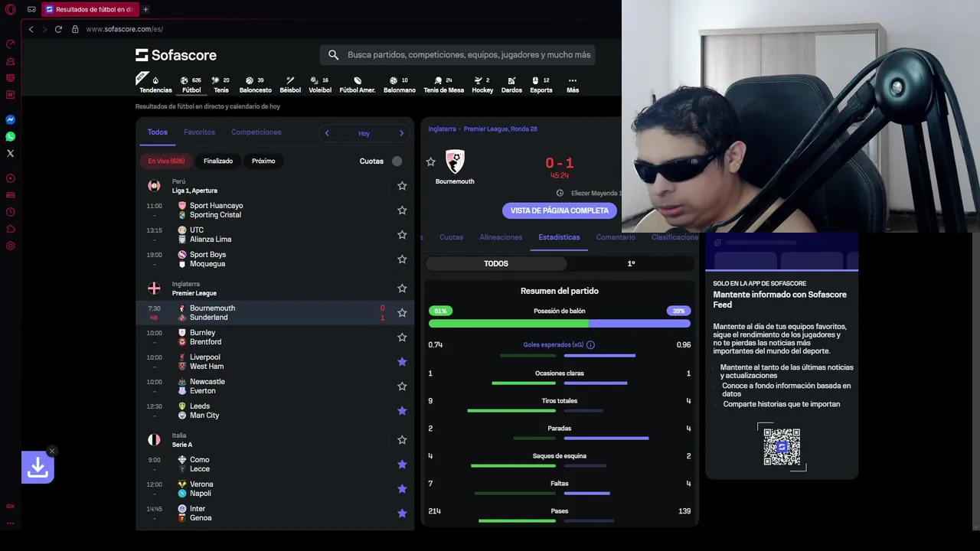Favorite Burnley vs Brentford match
This screenshot has width=980, height=551.
(402, 337)
